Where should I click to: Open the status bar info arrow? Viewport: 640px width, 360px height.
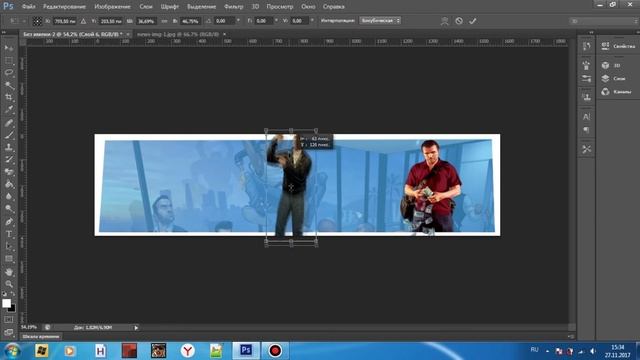[136, 327]
